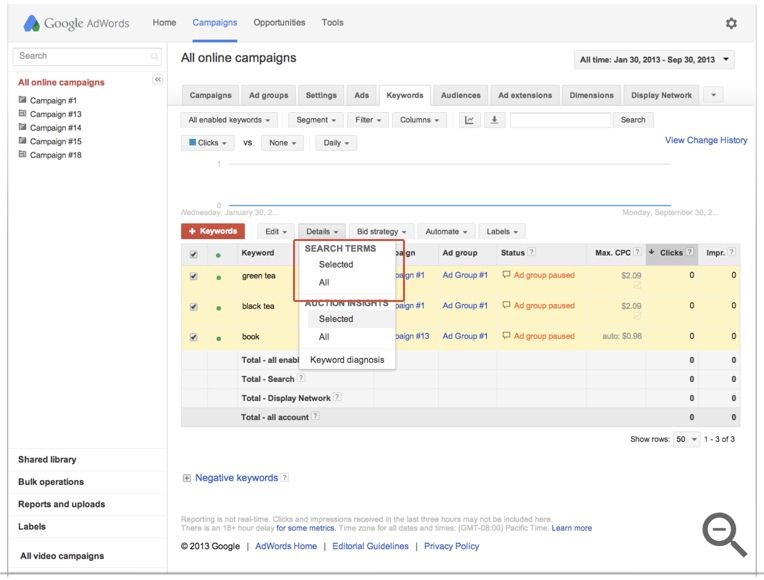The height and width of the screenshot is (580, 764).
Task: Open the All enabled keywords dropdown
Action: coord(229,120)
